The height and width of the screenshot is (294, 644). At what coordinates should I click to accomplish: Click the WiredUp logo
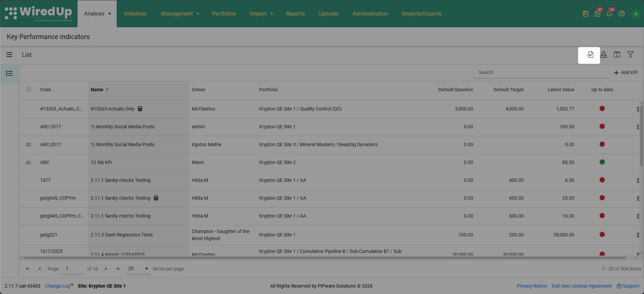(38, 13)
